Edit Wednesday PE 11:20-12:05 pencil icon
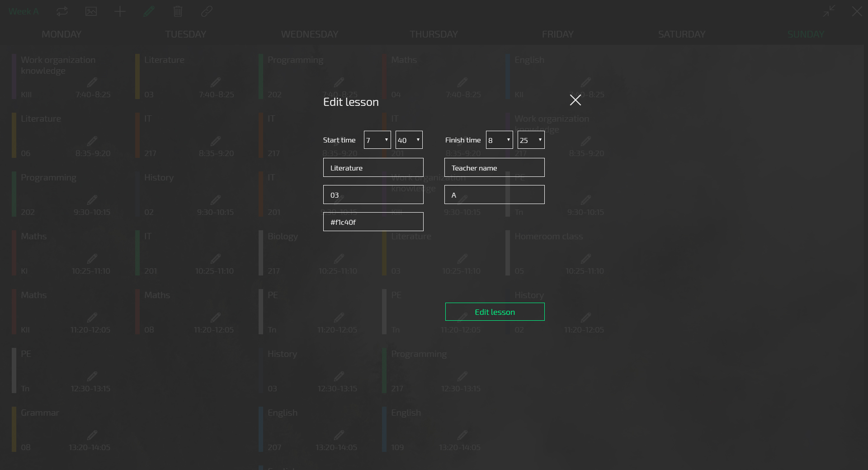The image size is (868, 470). [x=339, y=318]
